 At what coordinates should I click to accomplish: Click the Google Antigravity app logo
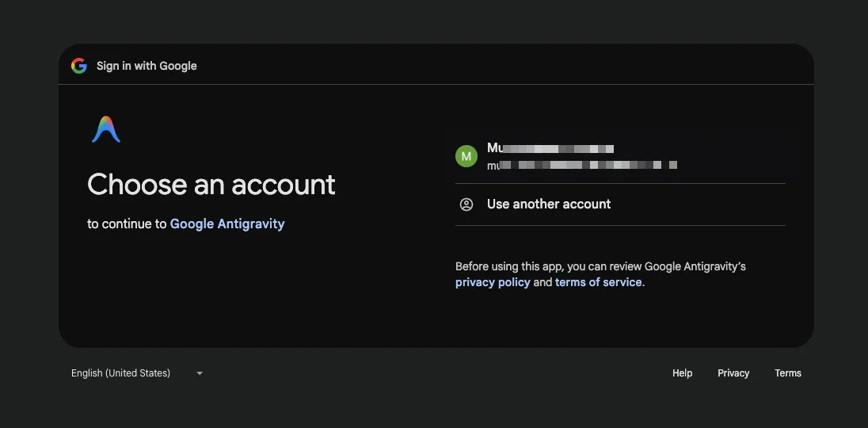pos(106,130)
